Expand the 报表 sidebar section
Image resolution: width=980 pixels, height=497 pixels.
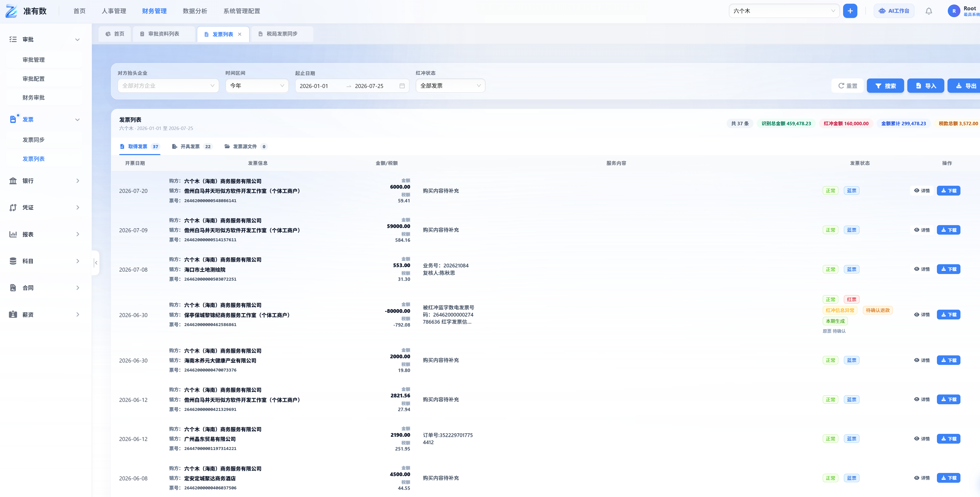coord(78,234)
